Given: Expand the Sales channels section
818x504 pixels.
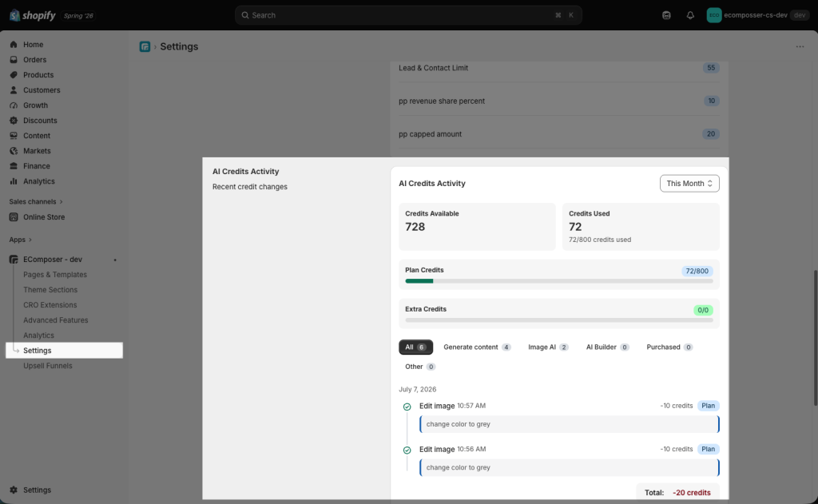Looking at the screenshot, I should click(35, 201).
